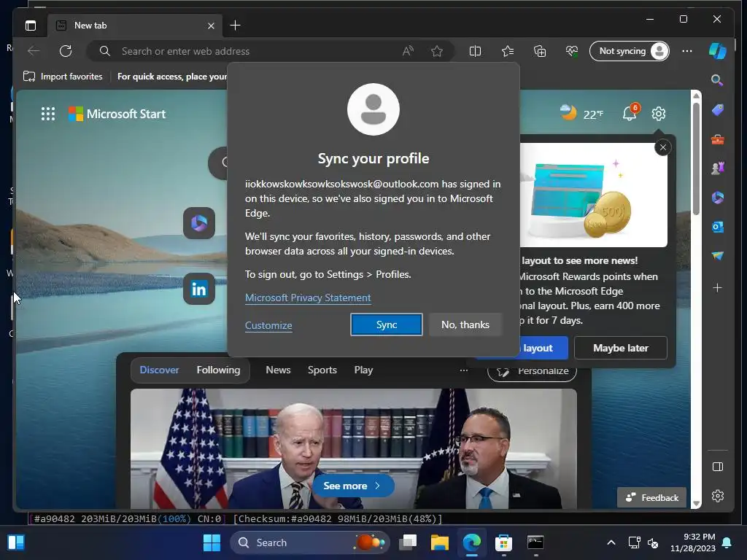Screen dimensions: 747x560
Task: Open Microsoft 365 quick link tile
Action: [199, 223]
